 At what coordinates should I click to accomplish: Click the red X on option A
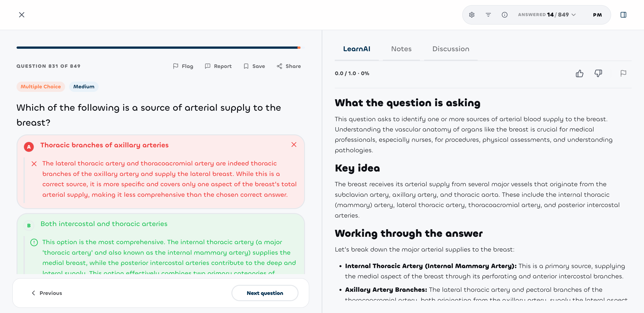pos(294,145)
